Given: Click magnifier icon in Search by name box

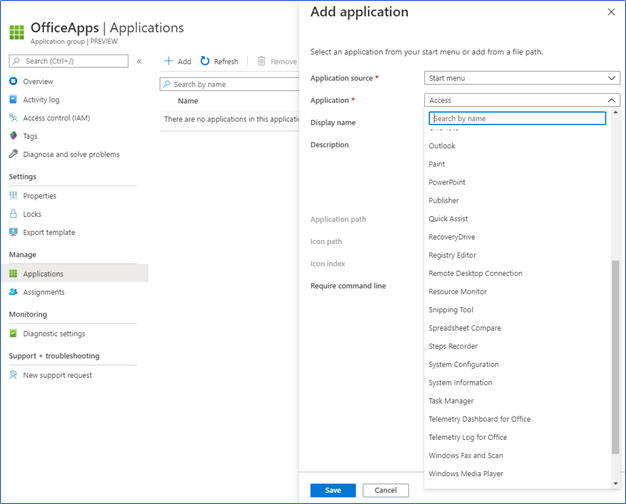Looking at the screenshot, I should (x=166, y=84).
